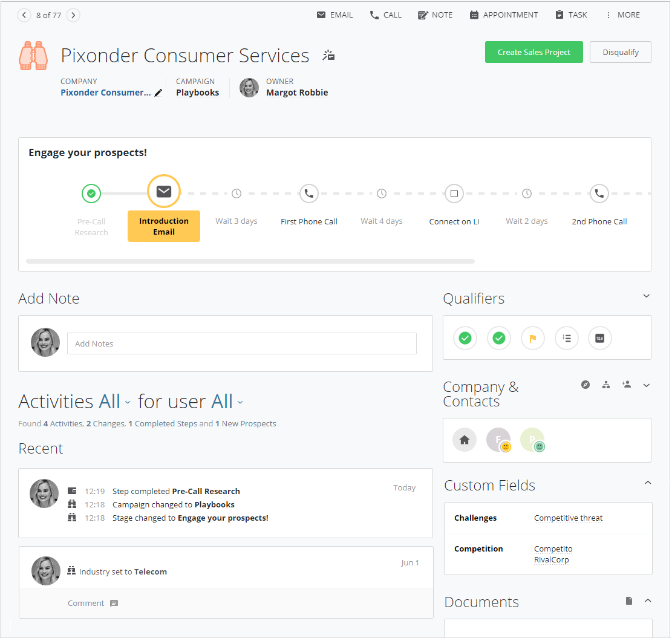Click the pencil icon to edit company

pos(158,93)
